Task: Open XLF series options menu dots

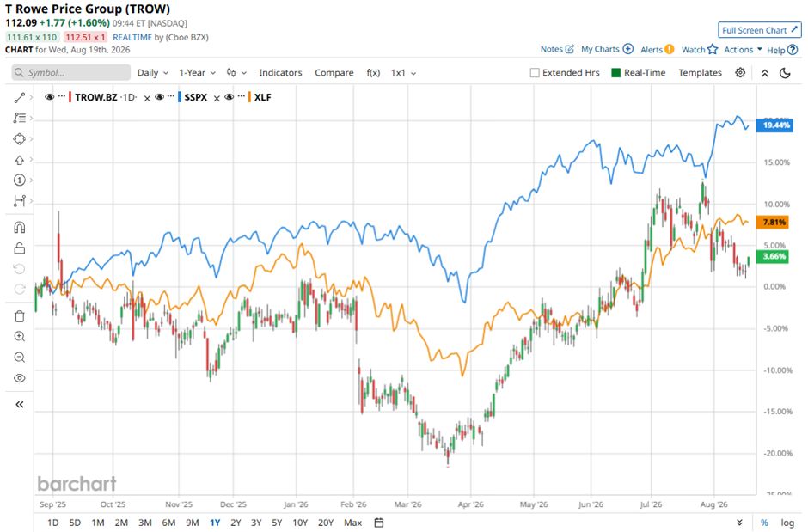Action: (242, 96)
